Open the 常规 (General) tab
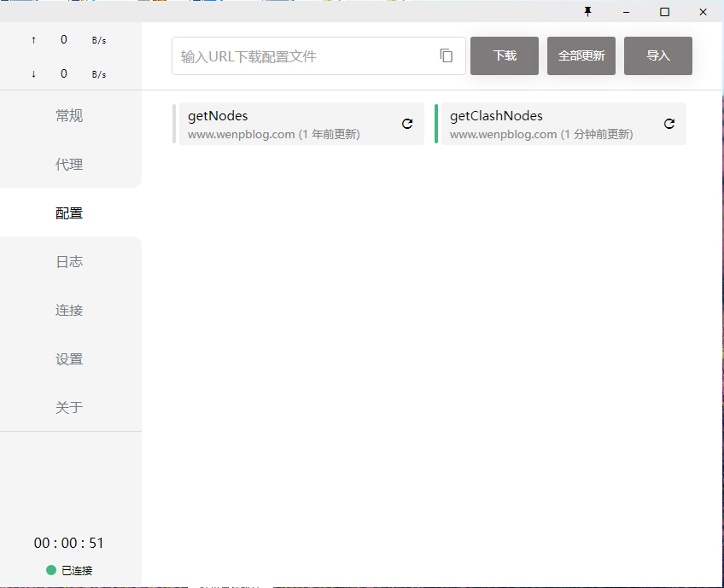 point(69,116)
